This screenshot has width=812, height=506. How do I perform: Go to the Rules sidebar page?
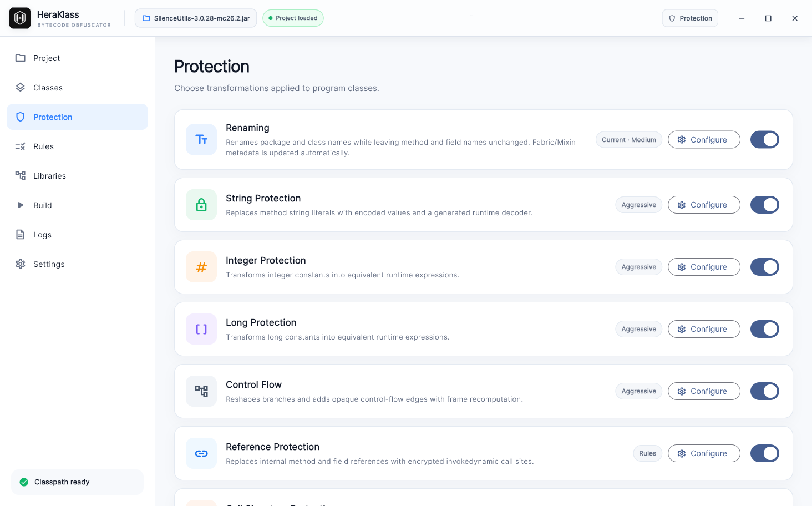point(77,146)
